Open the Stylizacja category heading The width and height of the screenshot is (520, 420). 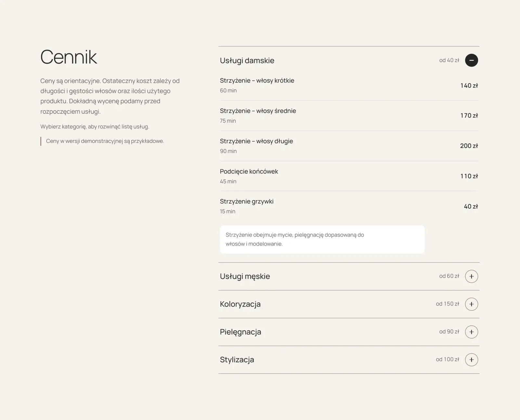point(237,360)
